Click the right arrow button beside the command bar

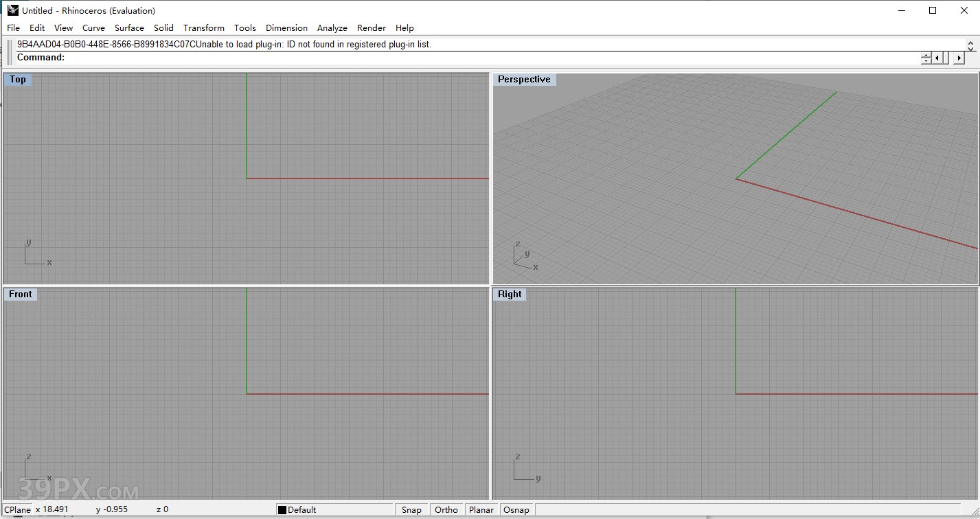pyautogui.click(x=959, y=58)
